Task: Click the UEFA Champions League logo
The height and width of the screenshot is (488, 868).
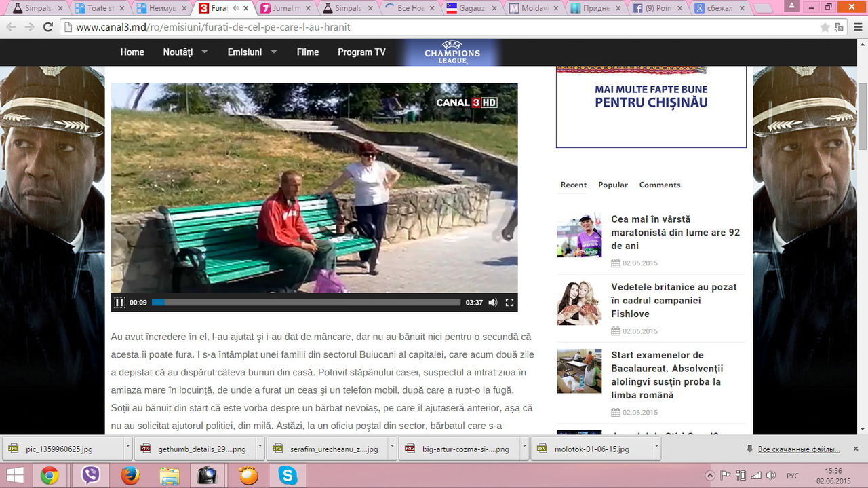Action: point(452,52)
